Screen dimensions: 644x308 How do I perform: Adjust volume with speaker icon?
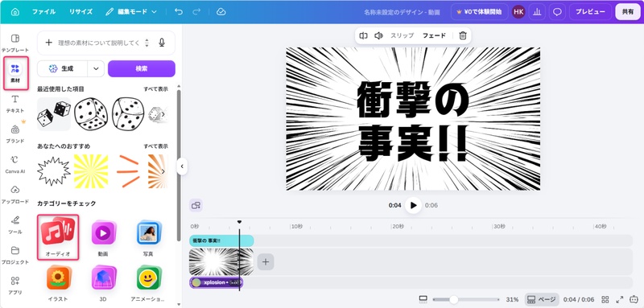378,35
